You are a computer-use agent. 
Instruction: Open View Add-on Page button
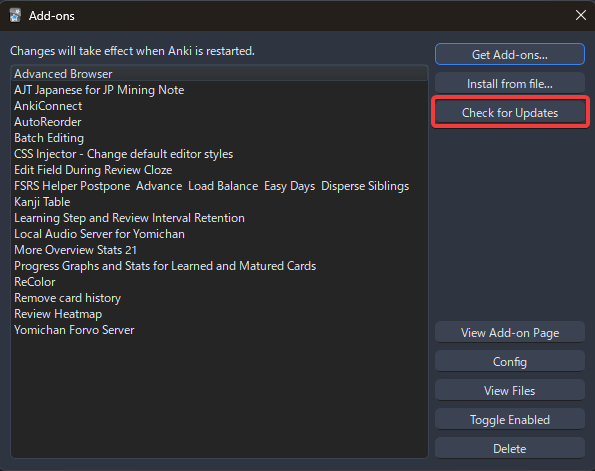[x=510, y=332]
